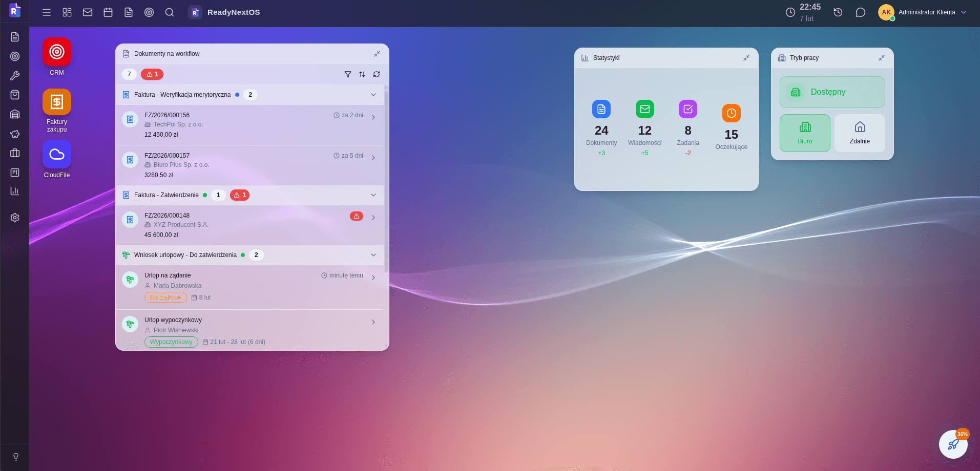980x471 pixels.
Task: Open the search icon in top bar
Action: pyautogui.click(x=170, y=12)
